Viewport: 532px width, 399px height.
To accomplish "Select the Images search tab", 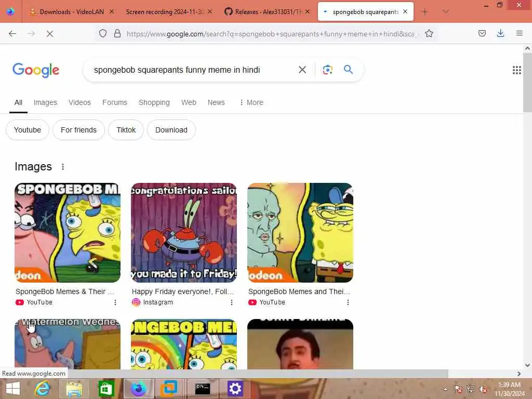I will 45,102.
